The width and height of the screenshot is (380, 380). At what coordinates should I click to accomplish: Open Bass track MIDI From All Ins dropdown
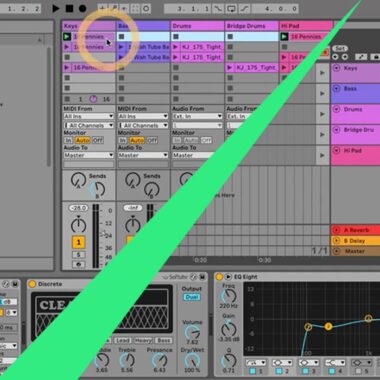coord(143,116)
